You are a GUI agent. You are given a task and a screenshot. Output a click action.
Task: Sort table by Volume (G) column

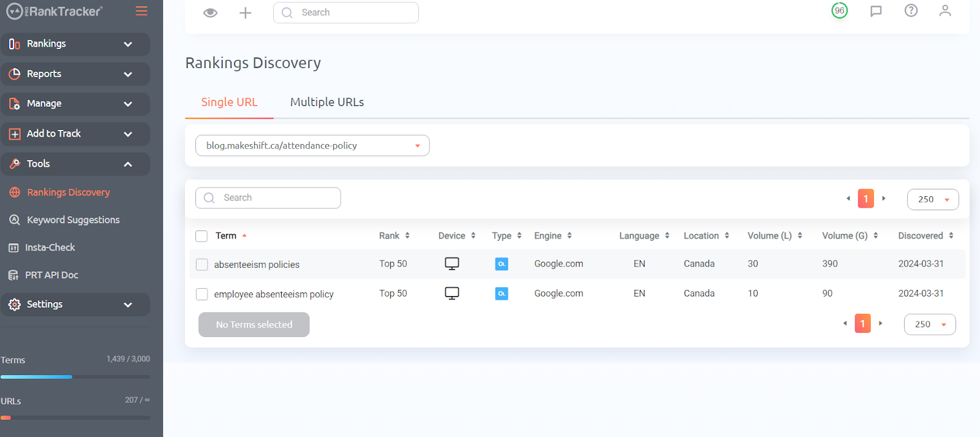[x=850, y=236]
